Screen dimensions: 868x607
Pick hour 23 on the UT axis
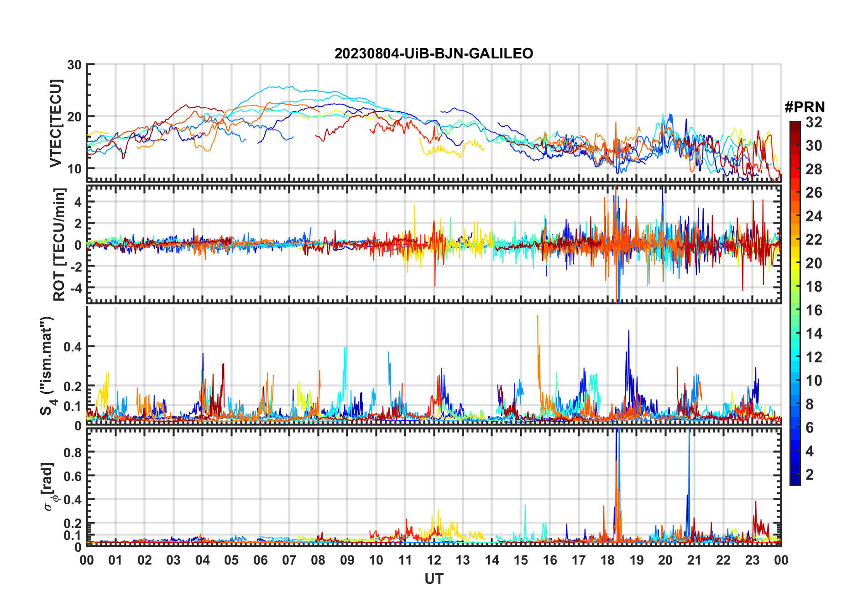coord(753,560)
